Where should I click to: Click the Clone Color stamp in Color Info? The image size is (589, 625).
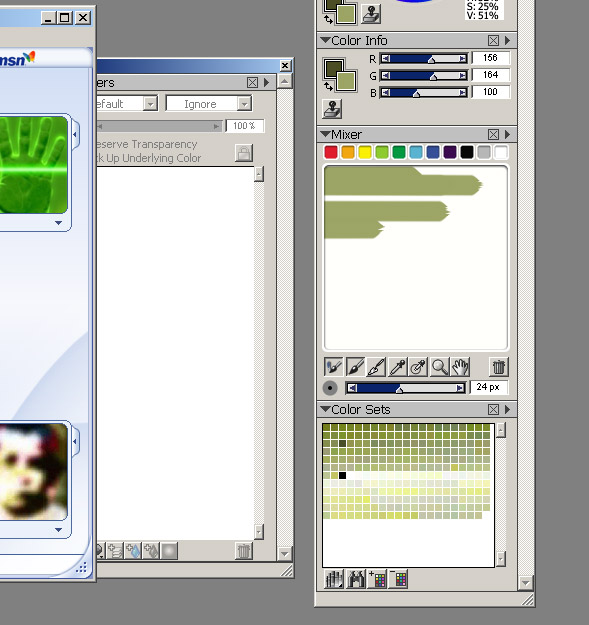332,108
